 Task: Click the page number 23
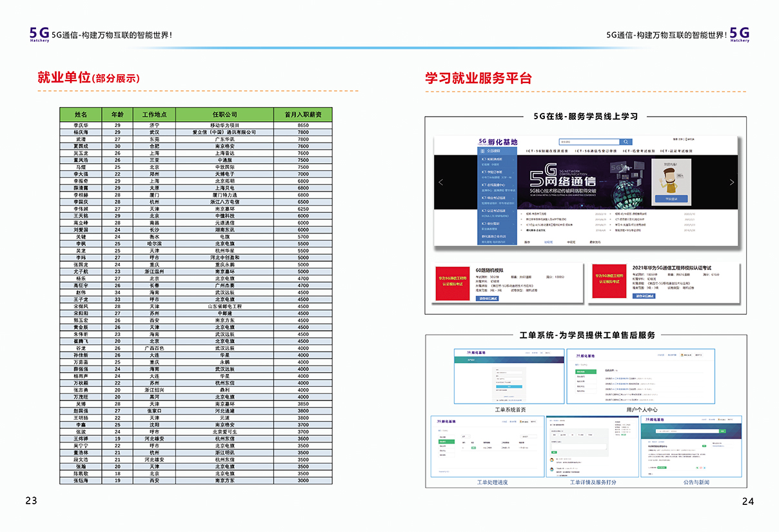tap(32, 500)
